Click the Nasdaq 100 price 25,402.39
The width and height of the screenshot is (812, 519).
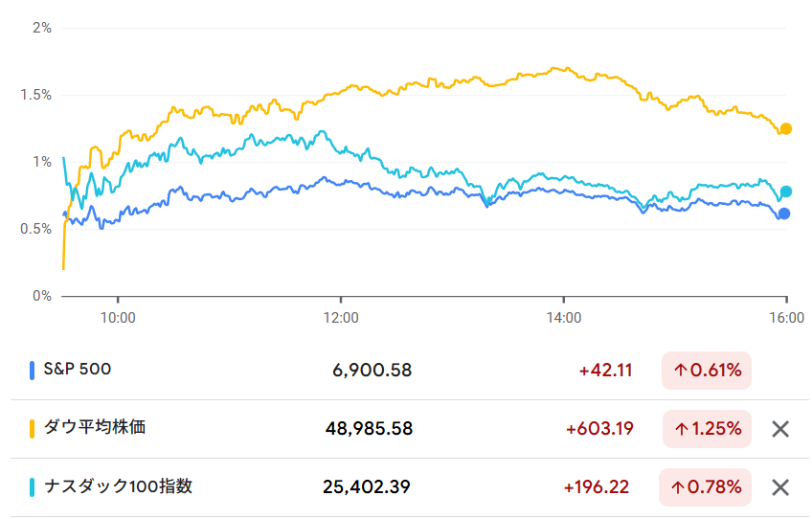coord(367,487)
